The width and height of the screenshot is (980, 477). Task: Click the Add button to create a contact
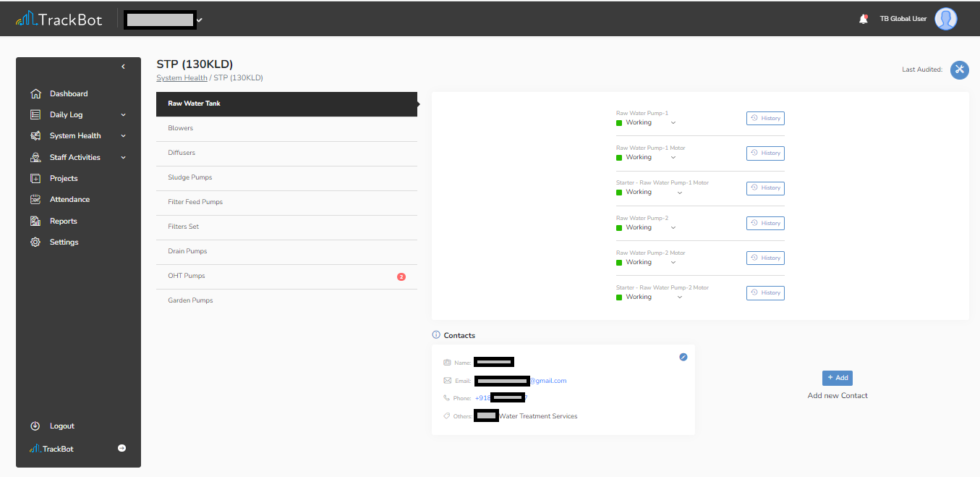click(x=837, y=377)
